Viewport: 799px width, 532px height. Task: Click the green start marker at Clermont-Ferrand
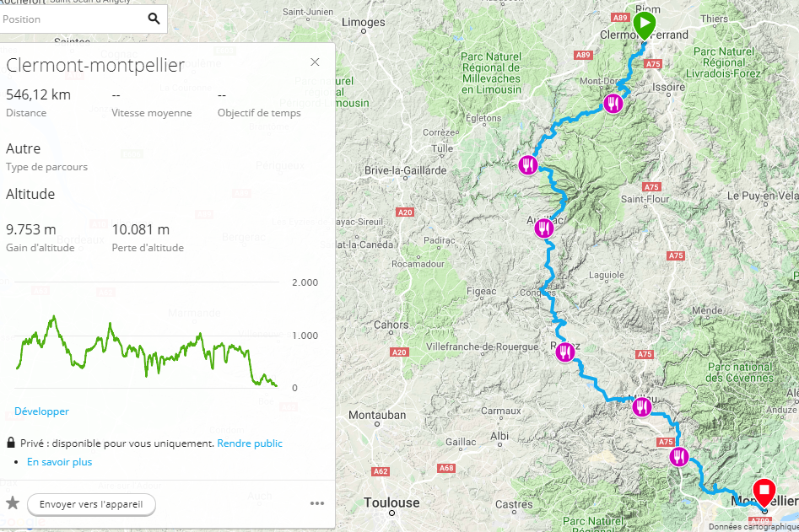644,25
